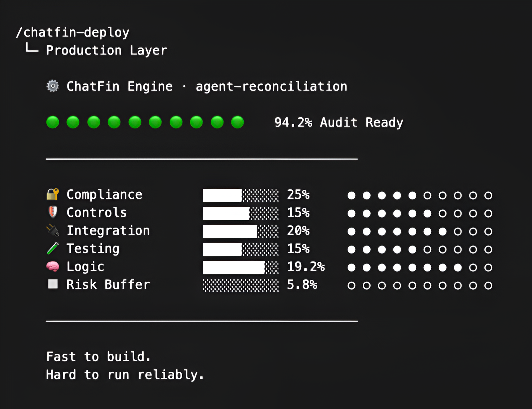The height and width of the screenshot is (409, 532).
Task: Select the last hollow dot in Risk Buffer row
Action: (488, 285)
